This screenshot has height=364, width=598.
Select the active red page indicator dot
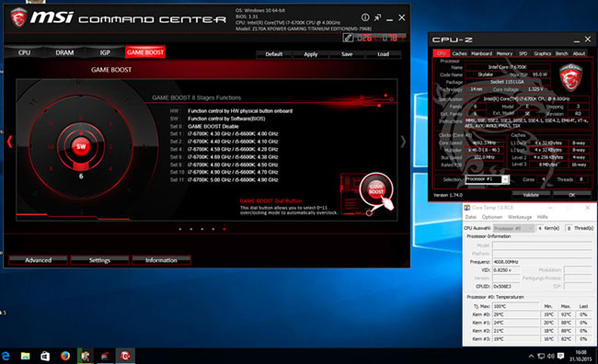pos(224,229)
